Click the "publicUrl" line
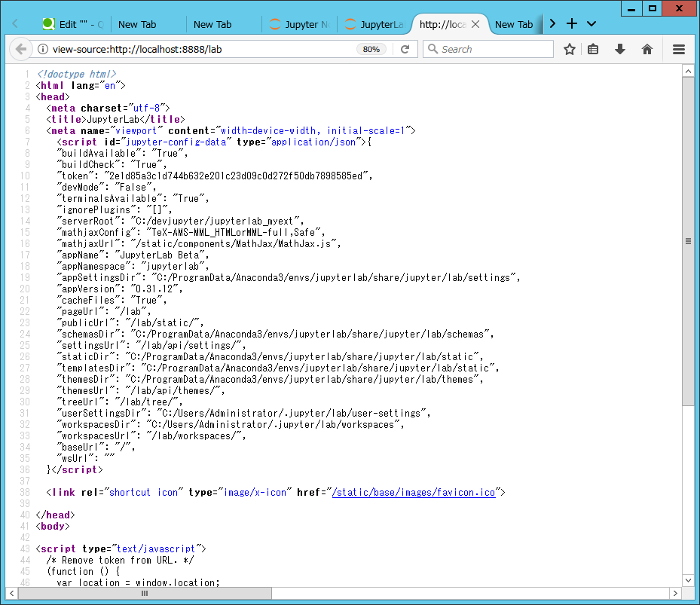 (130, 322)
